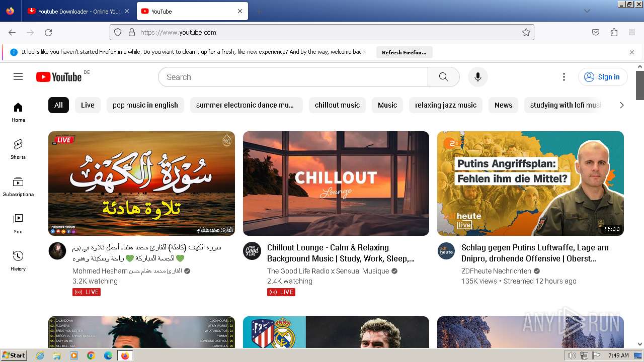The image size is (644, 362).
Task: Open the Firefox Pocket save icon
Action: coord(596,32)
